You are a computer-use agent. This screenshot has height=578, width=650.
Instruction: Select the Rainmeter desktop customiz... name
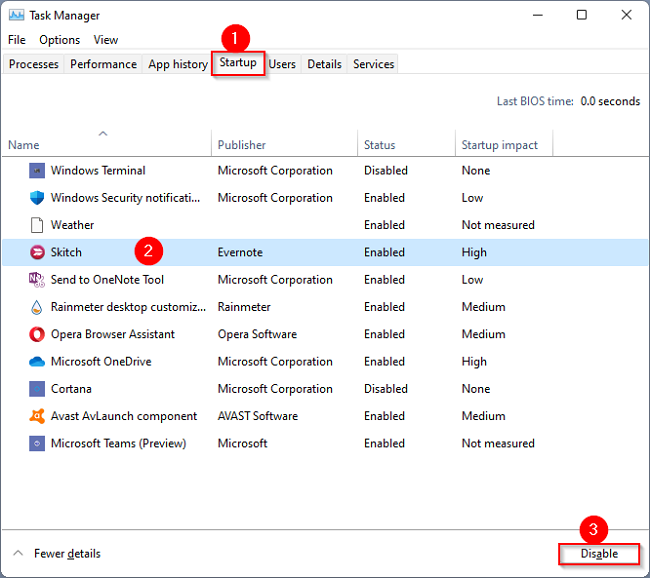click(128, 307)
